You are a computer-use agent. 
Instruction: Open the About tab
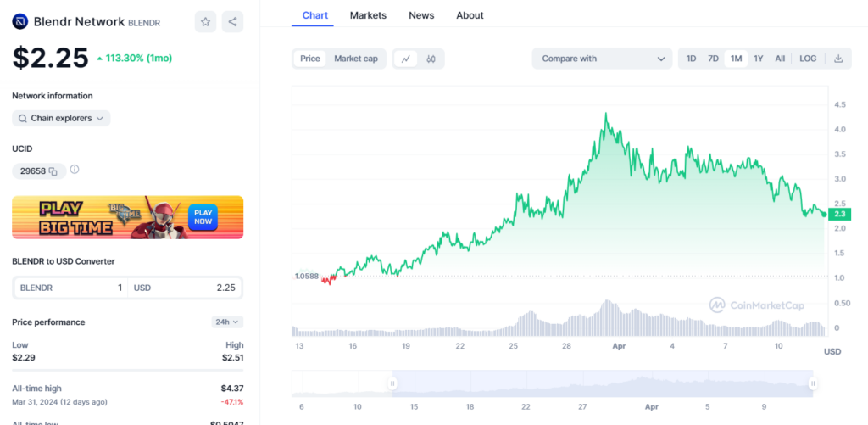click(470, 15)
